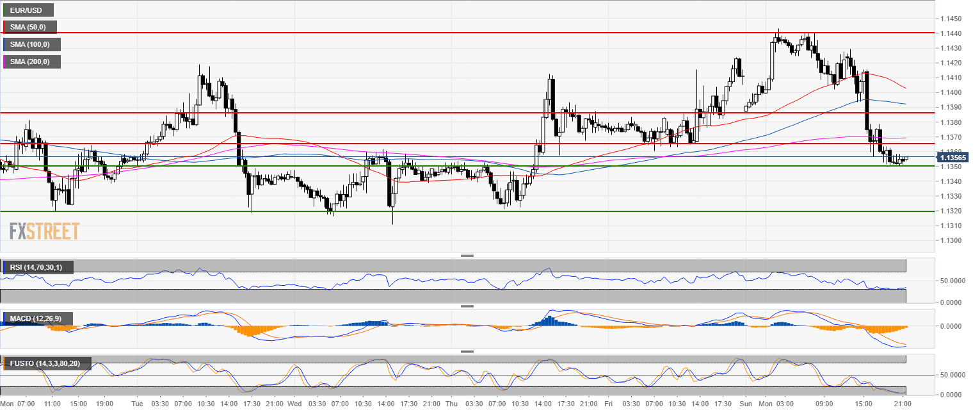Open the MACD (12,26,9) indicator label
This screenshot has height=412, width=980.
click(38, 318)
